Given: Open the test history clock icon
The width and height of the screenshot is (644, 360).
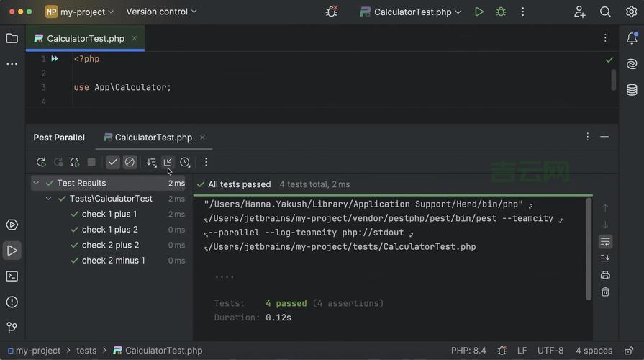Looking at the screenshot, I should tap(185, 163).
